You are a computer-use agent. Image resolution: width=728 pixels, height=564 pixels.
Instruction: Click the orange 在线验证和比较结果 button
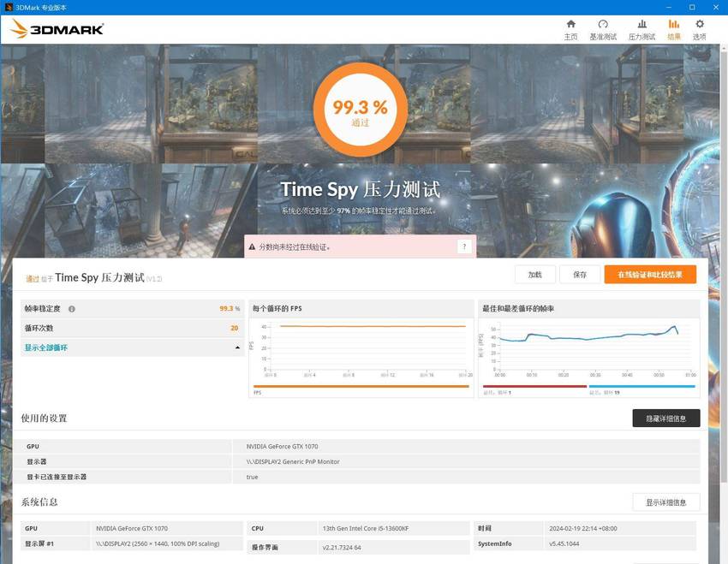pos(650,275)
